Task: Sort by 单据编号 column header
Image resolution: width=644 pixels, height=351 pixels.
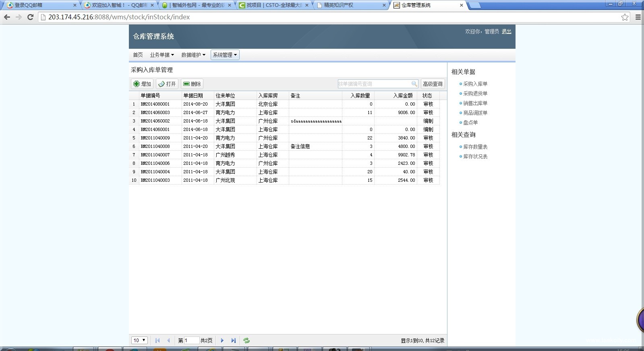Action: point(160,96)
